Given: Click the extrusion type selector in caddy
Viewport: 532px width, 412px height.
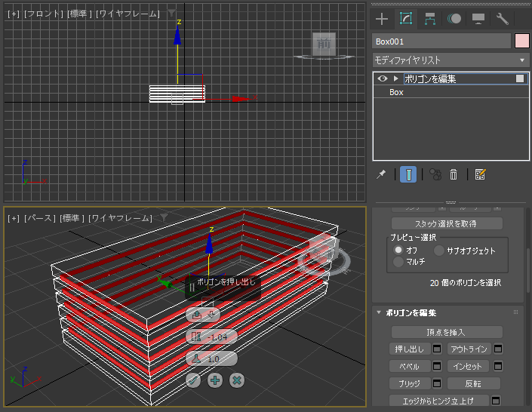Looking at the screenshot, I should click(x=203, y=315).
